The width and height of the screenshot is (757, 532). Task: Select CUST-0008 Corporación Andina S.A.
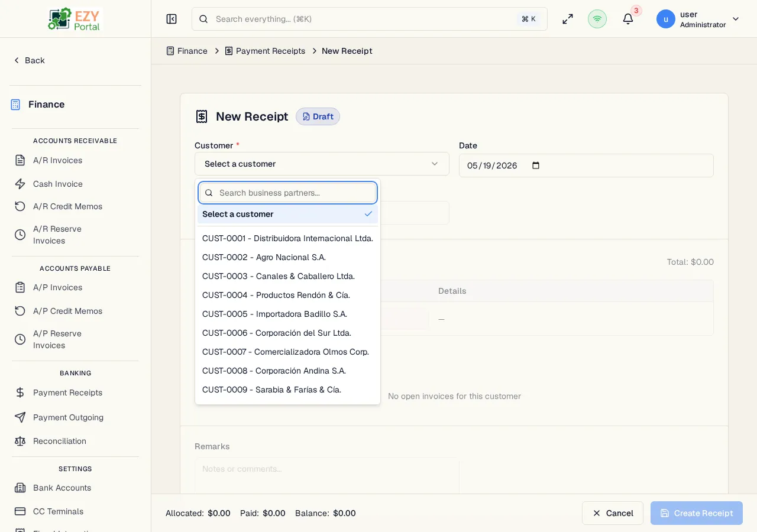click(287, 371)
